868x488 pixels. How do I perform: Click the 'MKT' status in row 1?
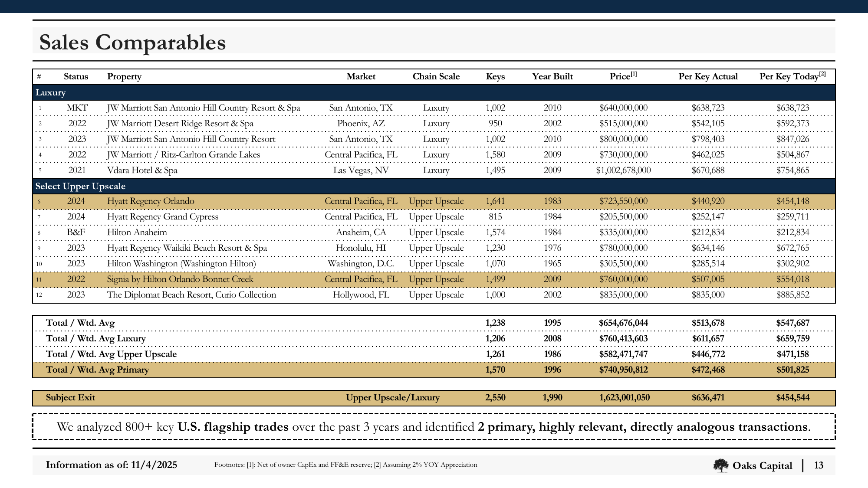point(77,108)
